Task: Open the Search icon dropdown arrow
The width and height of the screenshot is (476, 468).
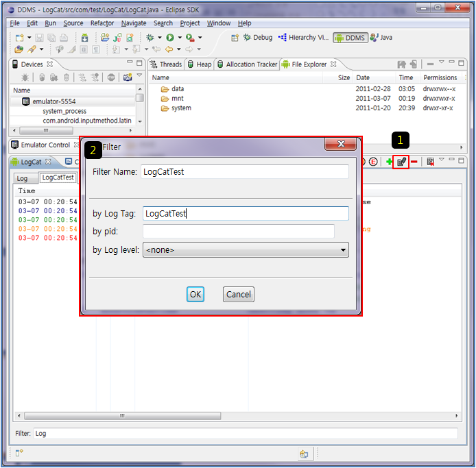Action: click(42, 49)
